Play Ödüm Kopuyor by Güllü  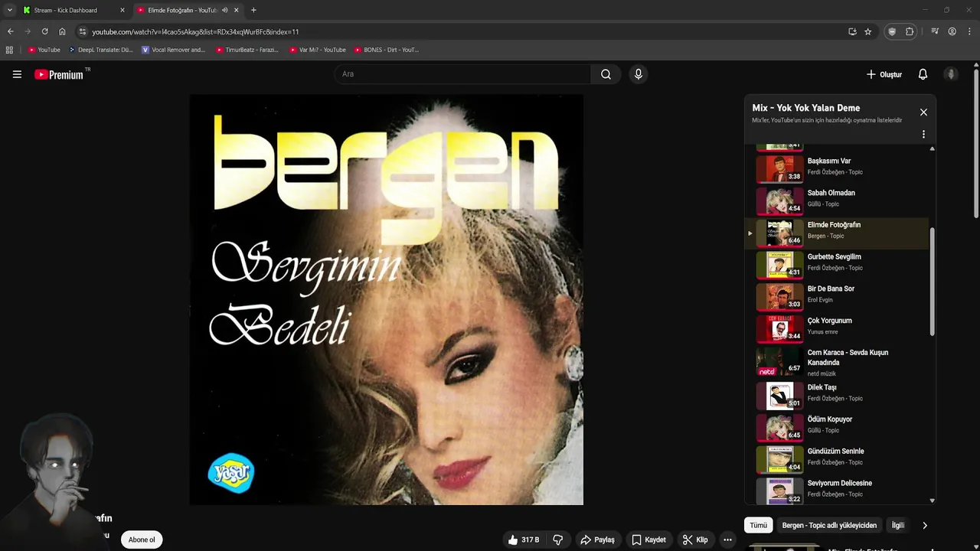838,428
